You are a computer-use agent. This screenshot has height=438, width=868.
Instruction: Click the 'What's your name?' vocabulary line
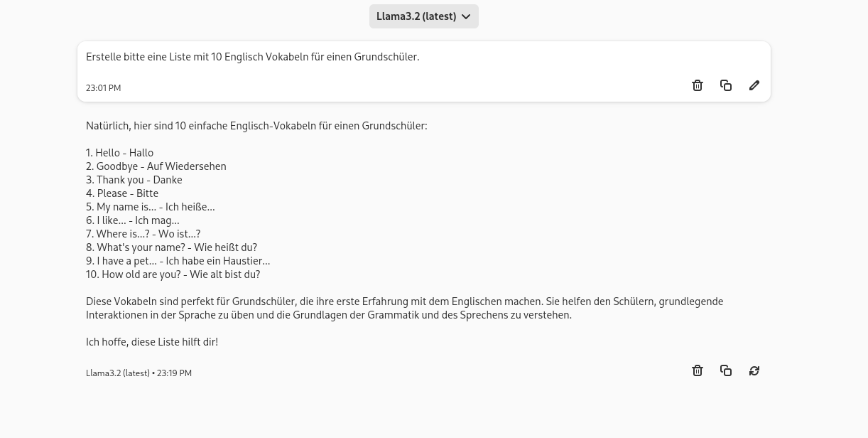point(171,247)
